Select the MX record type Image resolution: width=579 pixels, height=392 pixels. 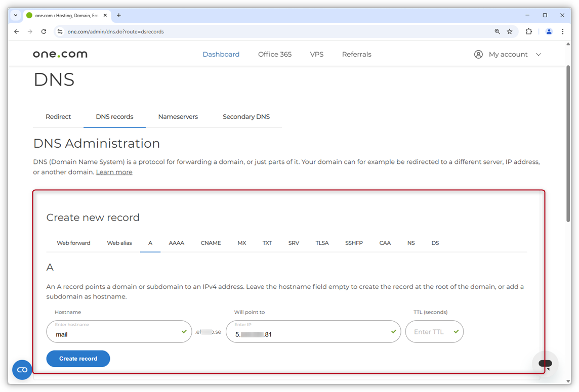(x=241, y=243)
